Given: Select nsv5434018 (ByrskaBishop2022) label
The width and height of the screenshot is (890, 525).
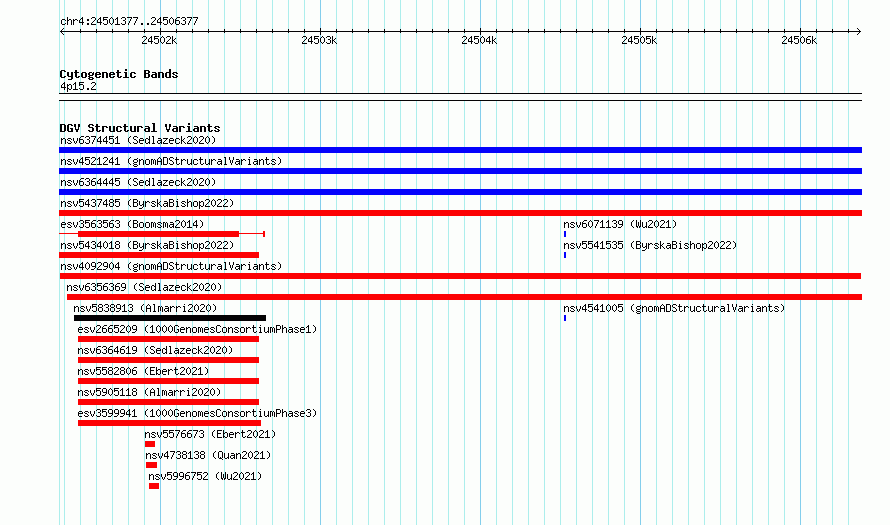Looking at the screenshot, I should (x=147, y=245).
